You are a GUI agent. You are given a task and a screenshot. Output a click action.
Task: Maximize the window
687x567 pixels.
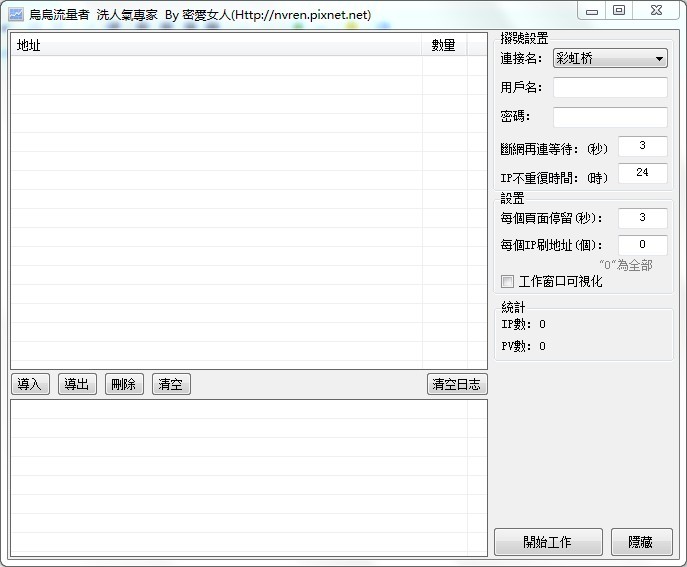point(619,11)
